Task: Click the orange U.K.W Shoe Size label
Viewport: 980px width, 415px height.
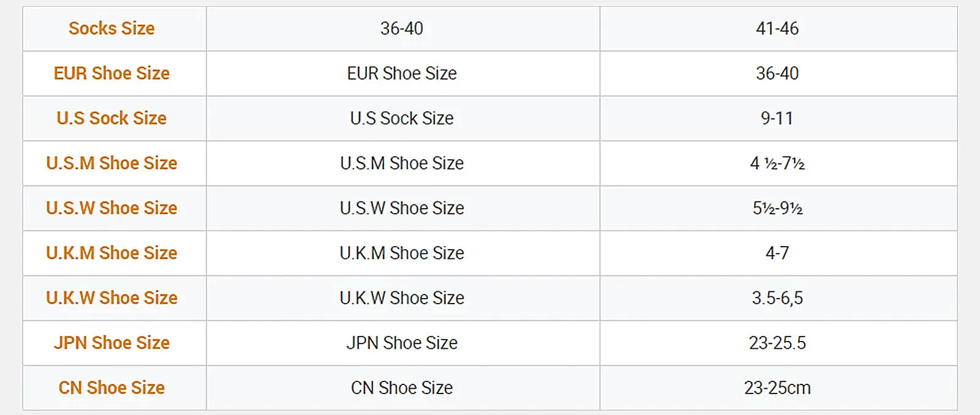Action: click(111, 297)
